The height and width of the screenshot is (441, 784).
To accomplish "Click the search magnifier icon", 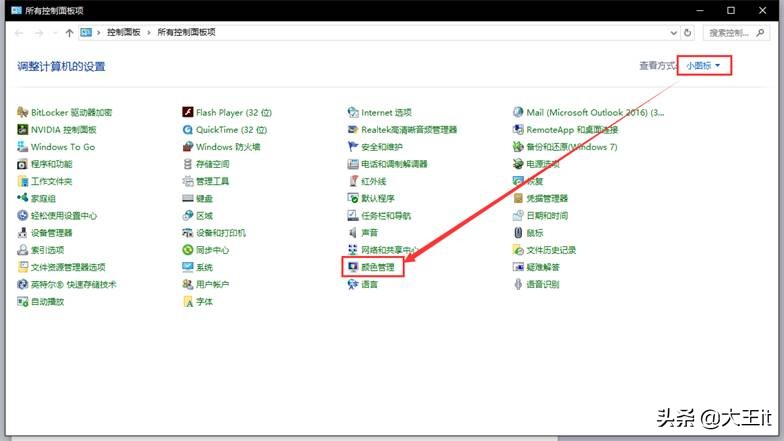I will tap(760, 32).
